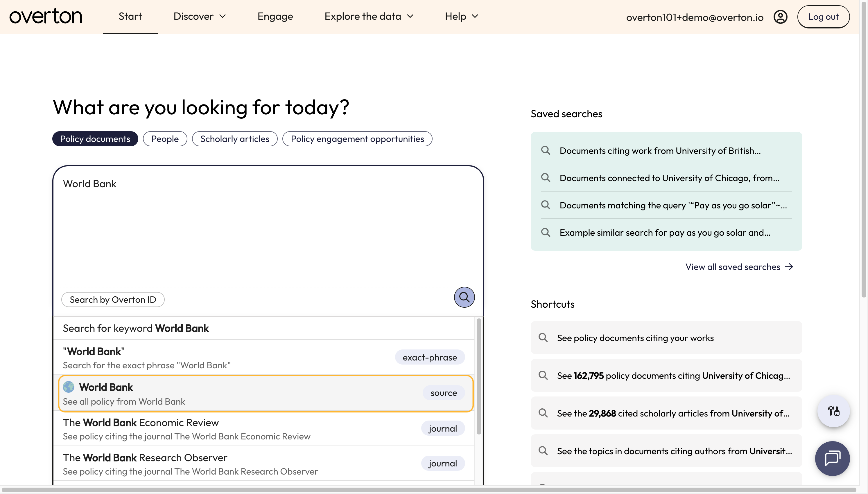Open the Help dropdown menu
Viewport: 868px width, 494px height.
[461, 16]
